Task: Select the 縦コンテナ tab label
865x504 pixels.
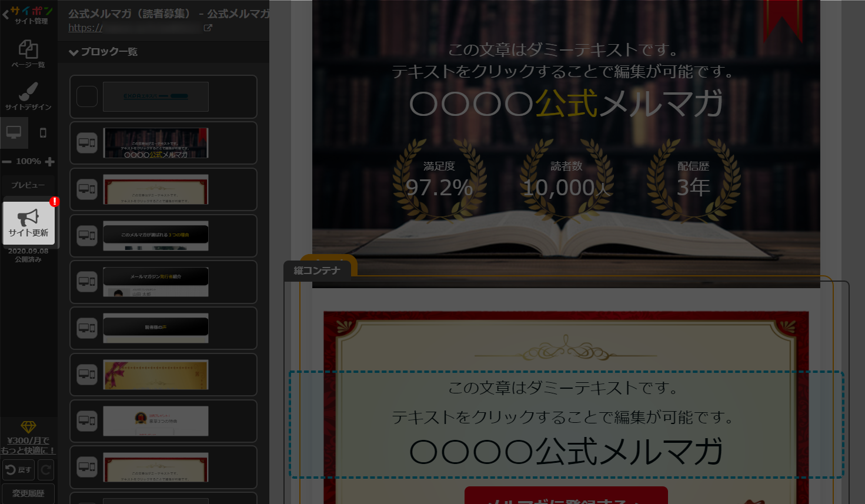Action: coord(317,271)
